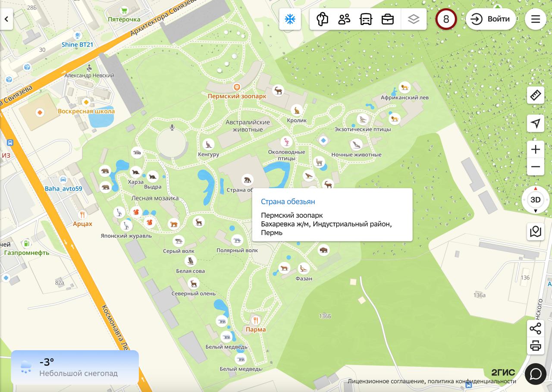Image resolution: width=552 pixels, height=392 pixels.
Task: Open the map layers selector
Action: (414, 19)
